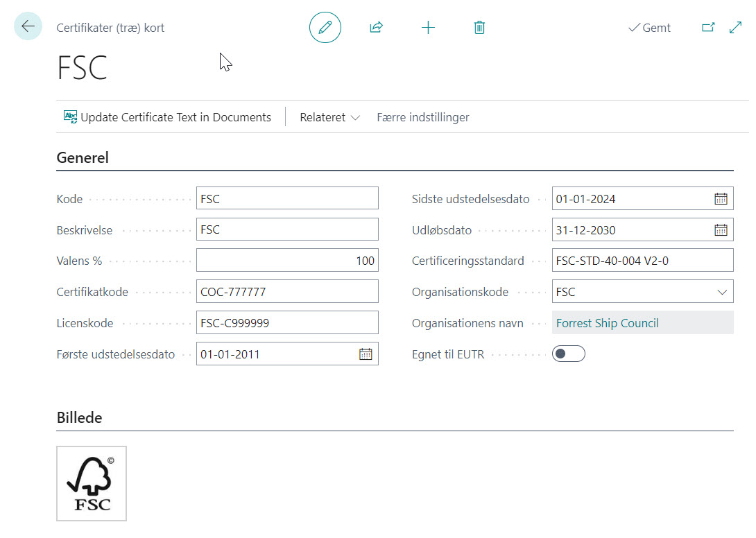The height and width of the screenshot is (538, 756).
Task: Open the share icon
Action: pos(377,28)
